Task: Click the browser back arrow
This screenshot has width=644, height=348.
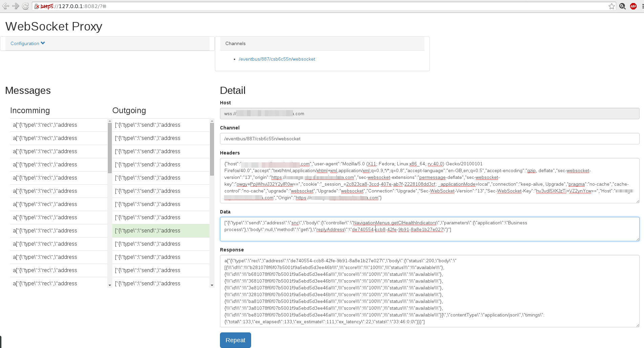Action: point(5,6)
